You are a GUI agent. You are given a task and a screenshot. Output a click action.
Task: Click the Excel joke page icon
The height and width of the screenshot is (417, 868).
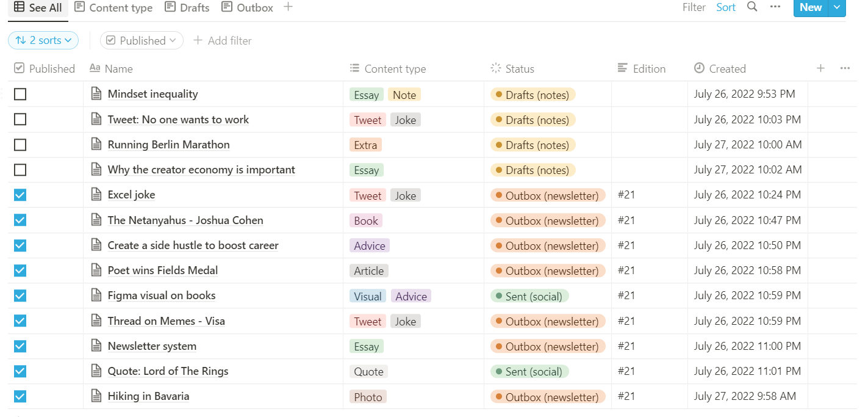coord(96,195)
